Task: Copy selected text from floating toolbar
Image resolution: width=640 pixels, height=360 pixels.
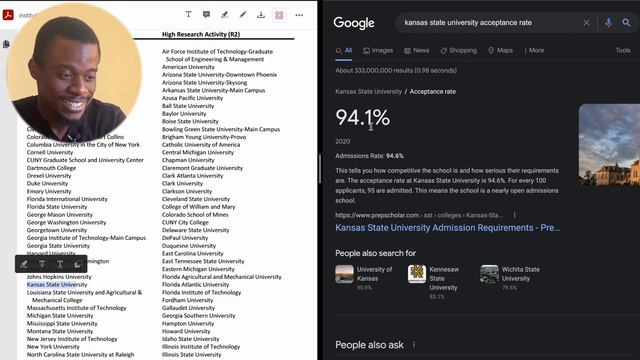Action: [x=78, y=264]
